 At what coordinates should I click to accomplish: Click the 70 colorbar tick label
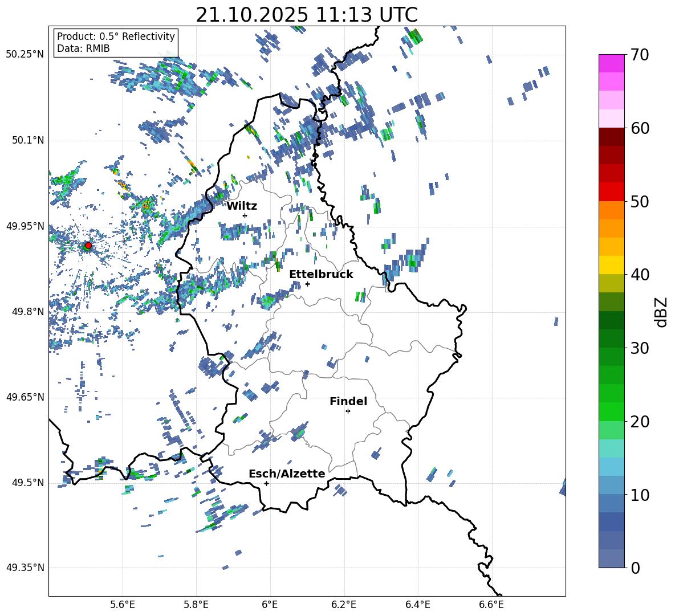(x=640, y=55)
